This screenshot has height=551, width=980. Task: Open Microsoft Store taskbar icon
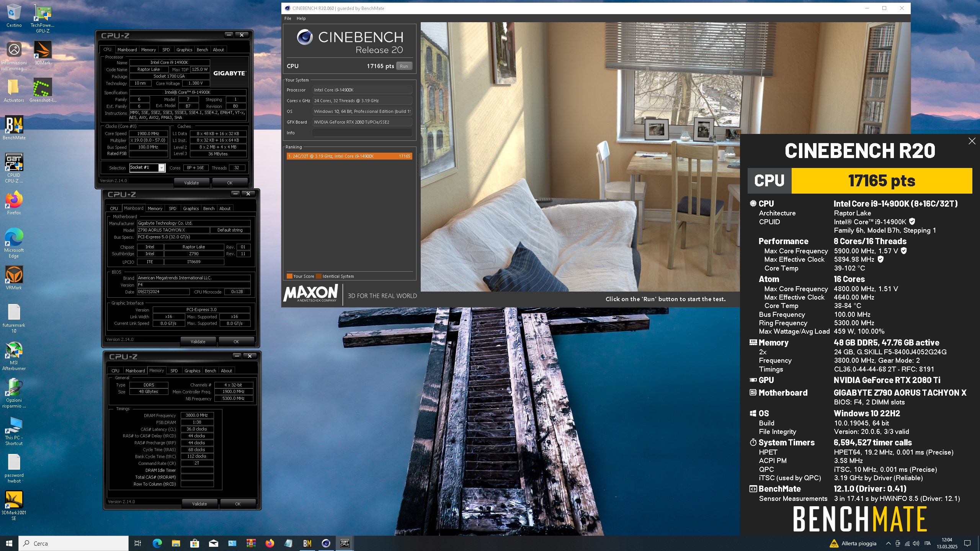[x=194, y=543]
